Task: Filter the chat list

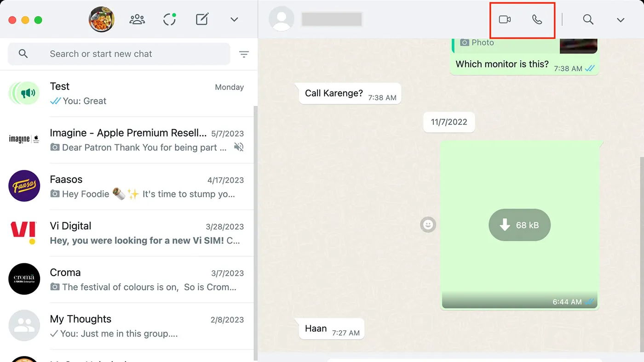Action: click(x=244, y=54)
